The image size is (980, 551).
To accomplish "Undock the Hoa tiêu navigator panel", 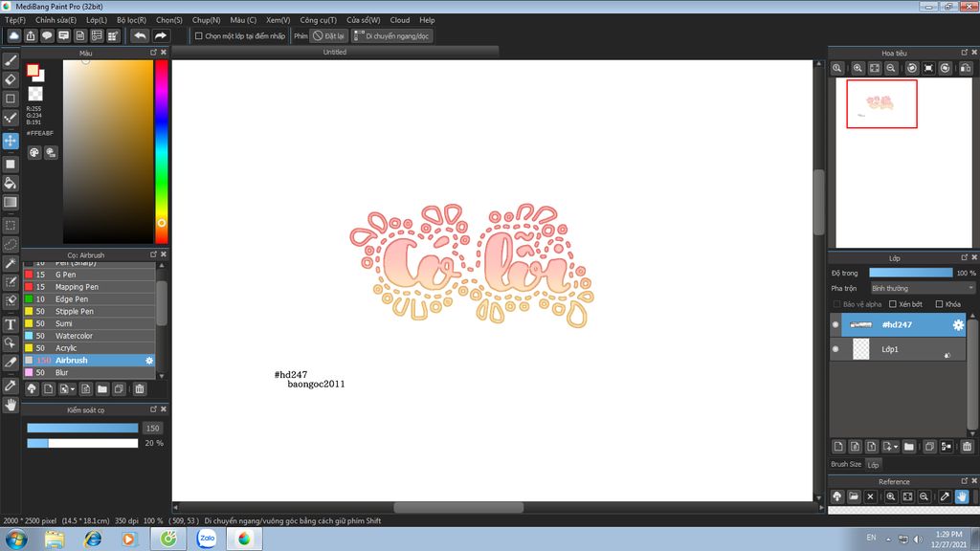I will click(964, 53).
